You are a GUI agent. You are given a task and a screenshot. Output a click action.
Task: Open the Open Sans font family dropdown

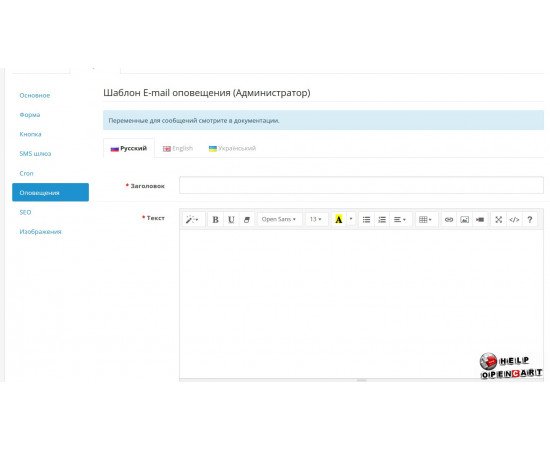click(x=279, y=220)
